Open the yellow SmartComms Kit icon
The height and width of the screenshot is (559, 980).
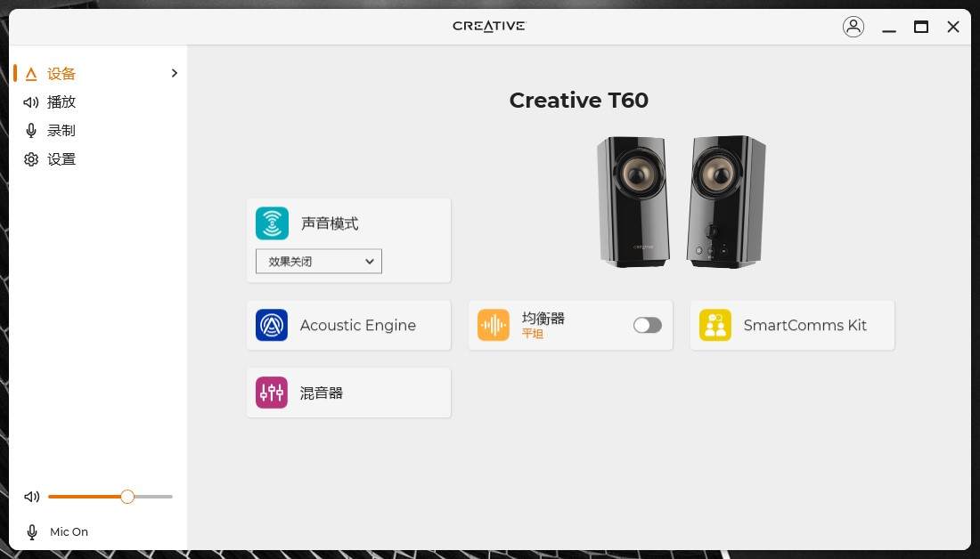tap(715, 325)
